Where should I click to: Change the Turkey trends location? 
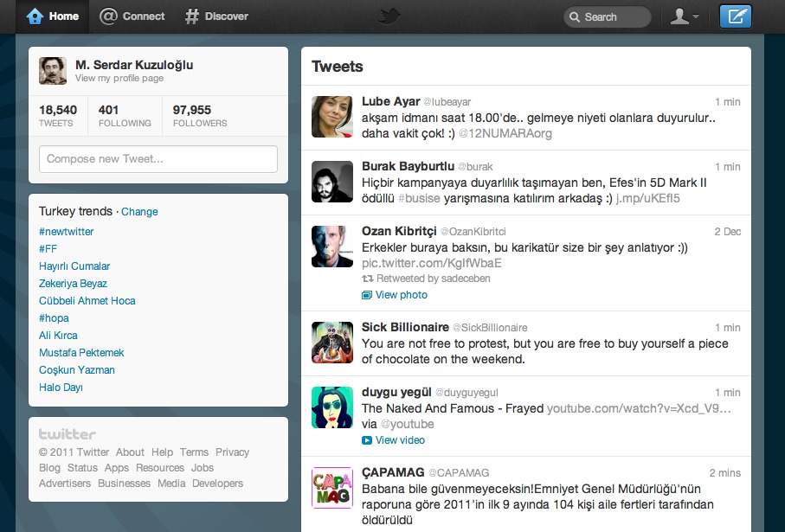[139, 212]
